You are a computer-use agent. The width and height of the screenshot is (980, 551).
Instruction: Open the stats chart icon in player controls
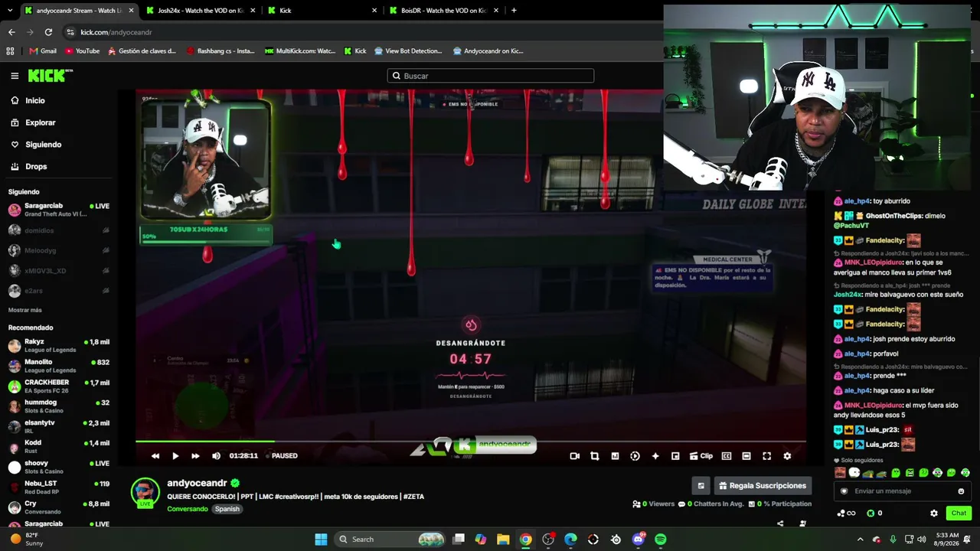[x=615, y=456]
